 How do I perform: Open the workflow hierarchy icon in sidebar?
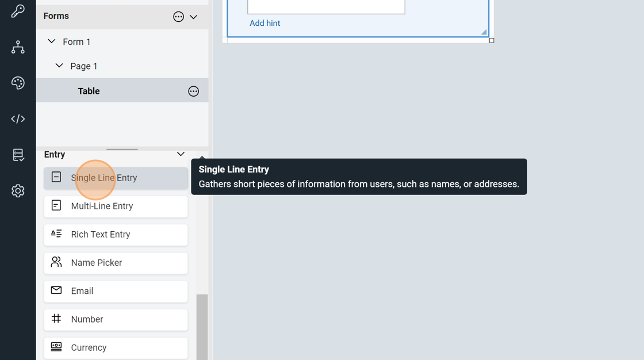[x=18, y=47]
